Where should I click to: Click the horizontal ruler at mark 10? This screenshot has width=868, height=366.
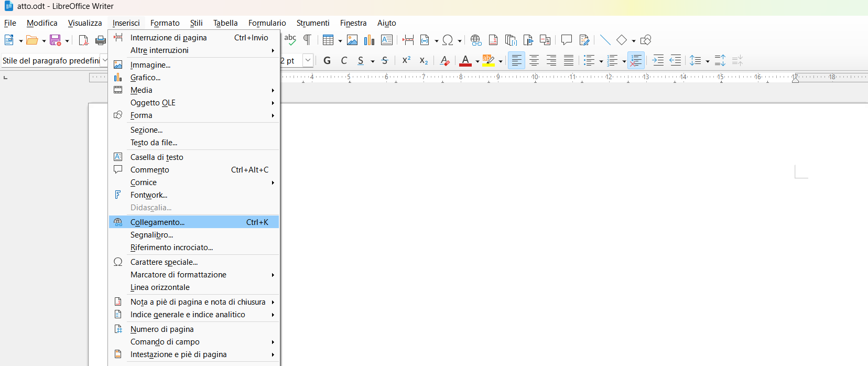(535, 77)
